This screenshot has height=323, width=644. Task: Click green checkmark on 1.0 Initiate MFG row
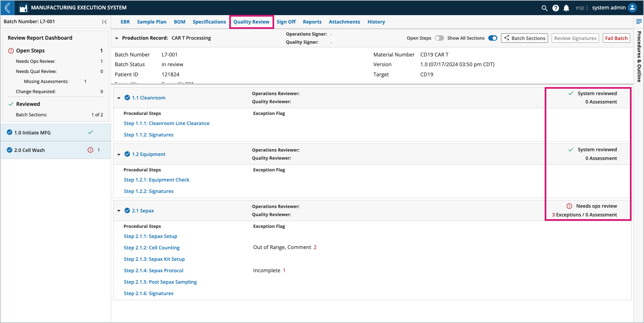(90, 132)
